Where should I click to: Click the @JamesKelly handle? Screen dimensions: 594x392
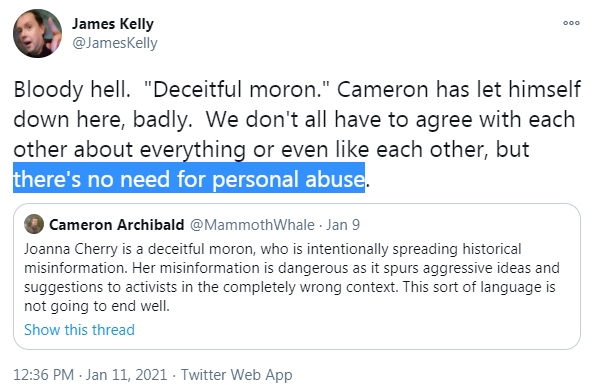pos(114,43)
